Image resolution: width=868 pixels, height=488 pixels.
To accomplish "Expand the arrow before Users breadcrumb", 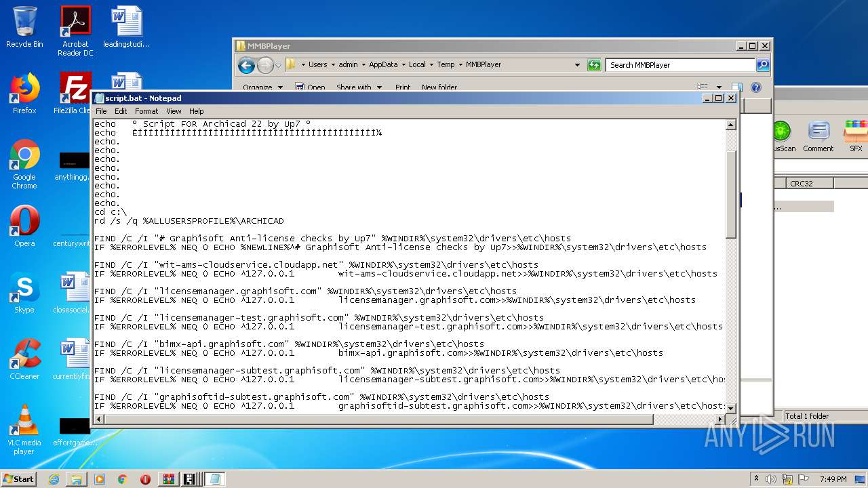I will [x=303, y=64].
